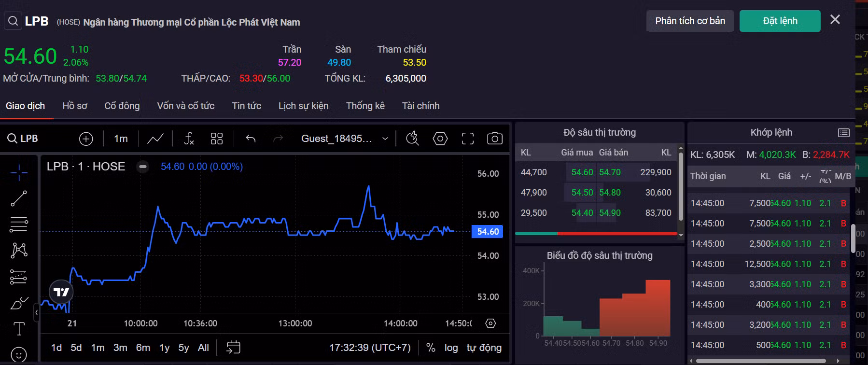868x365 pixels.
Task: Open chart settings hexagon icon
Action: (x=440, y=139)
